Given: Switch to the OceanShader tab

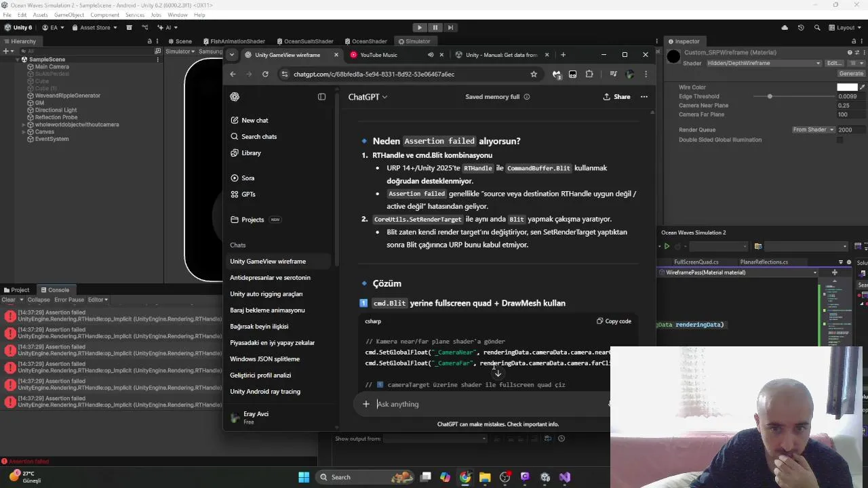Looking at the screenshot, I should pyautogui.click(x=366, y=41).
